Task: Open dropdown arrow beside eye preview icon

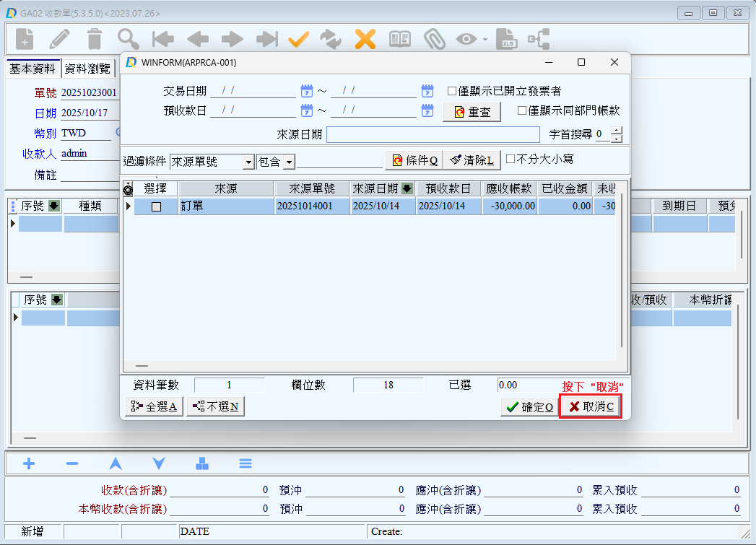Action: pos(485,40)
